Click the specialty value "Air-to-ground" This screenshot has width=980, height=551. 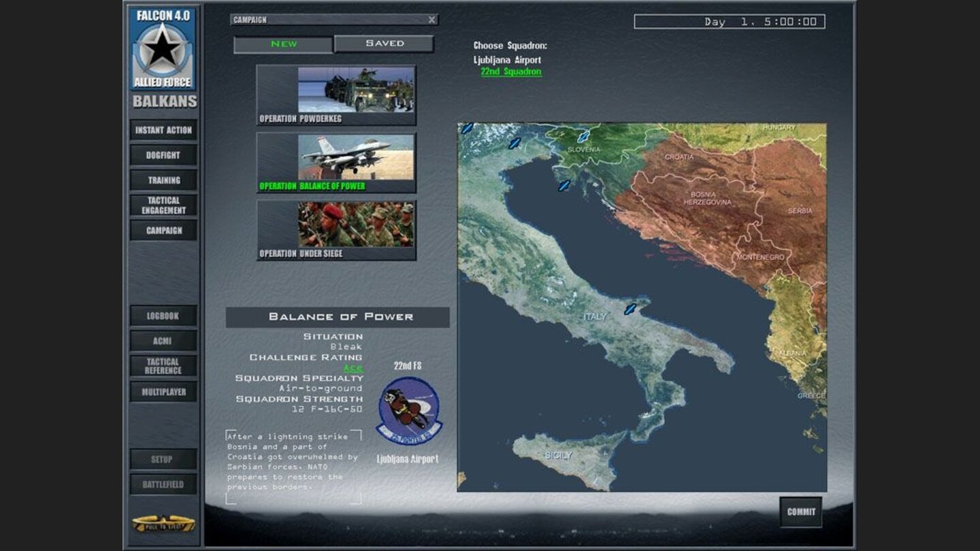point(320,388)
